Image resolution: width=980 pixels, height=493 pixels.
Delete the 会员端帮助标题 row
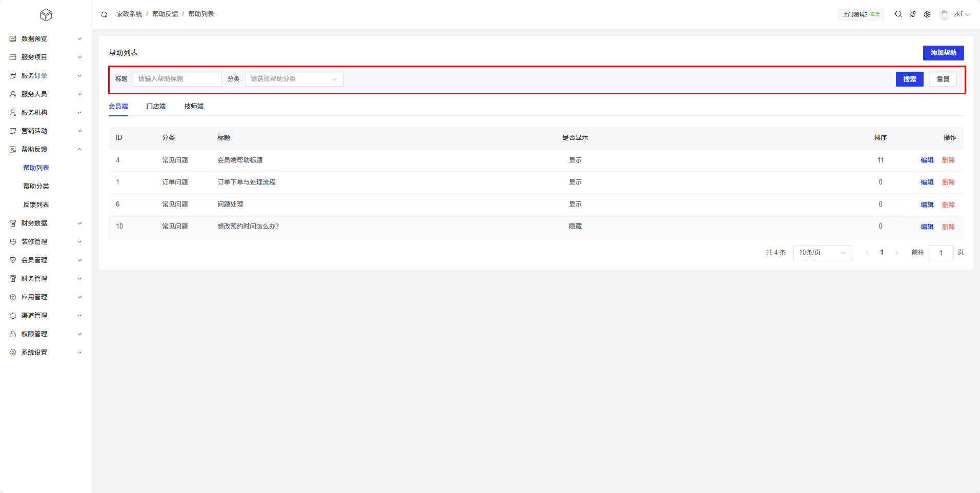[x=948, y=160]
